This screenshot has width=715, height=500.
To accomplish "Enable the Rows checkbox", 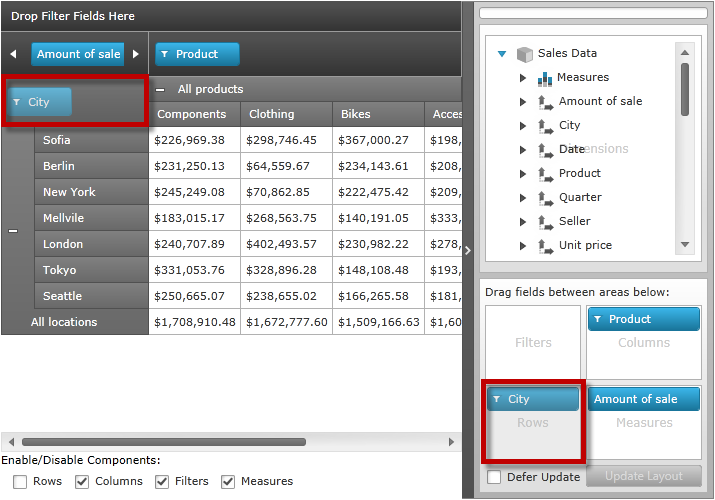I will pyautogui.click(x=21, y=482).
